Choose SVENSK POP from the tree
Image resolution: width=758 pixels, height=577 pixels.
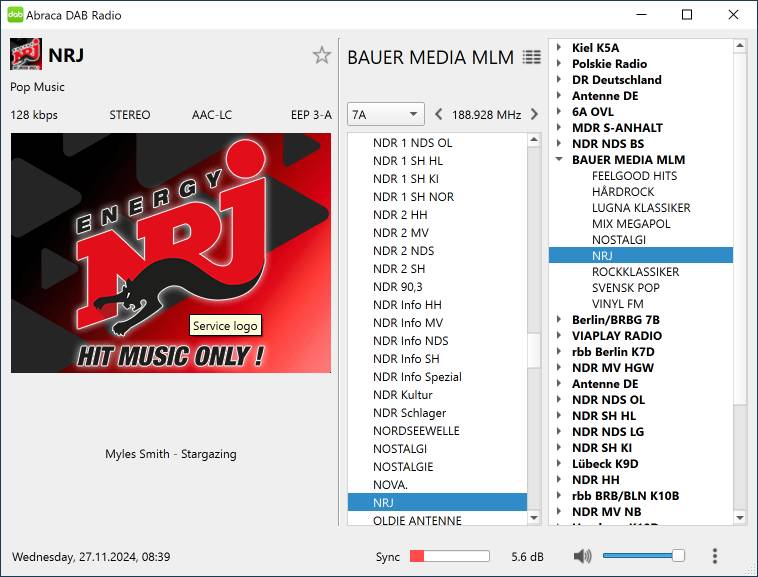625,288
